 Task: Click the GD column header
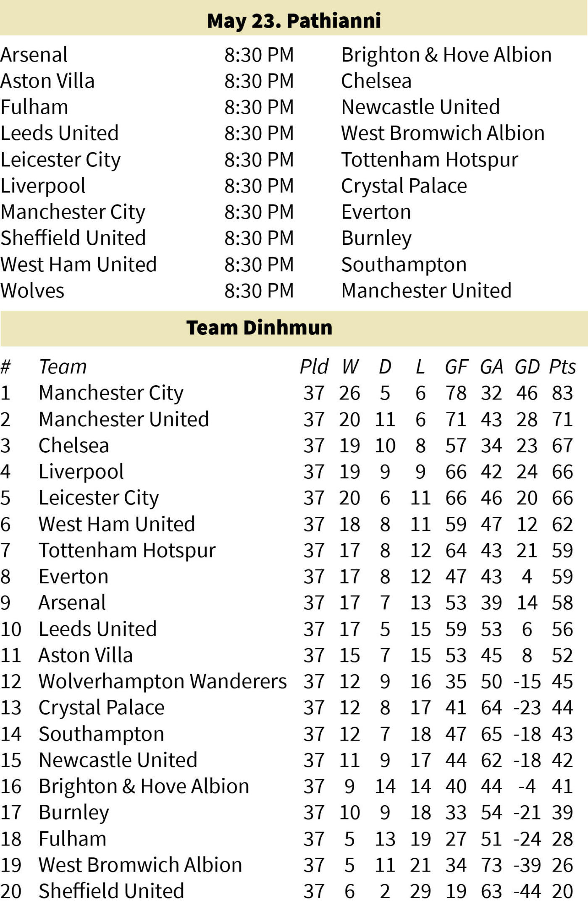pos(527,367)
